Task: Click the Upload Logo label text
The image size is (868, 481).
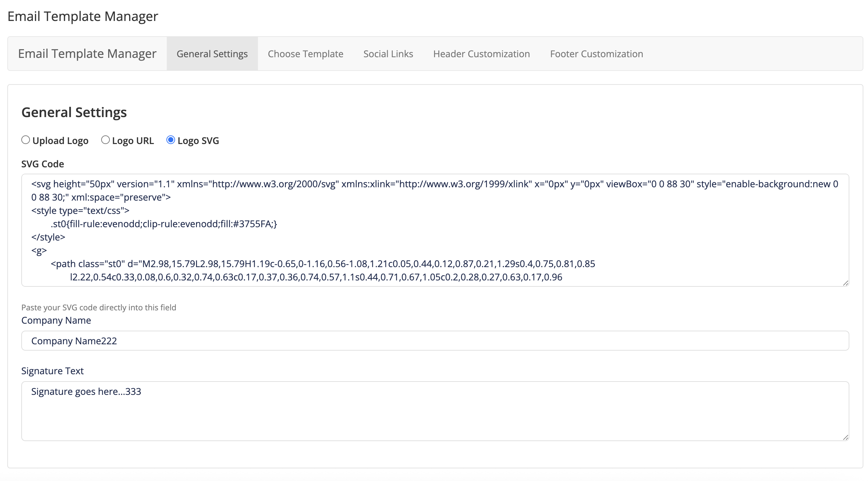Action: tap(60, 141)
